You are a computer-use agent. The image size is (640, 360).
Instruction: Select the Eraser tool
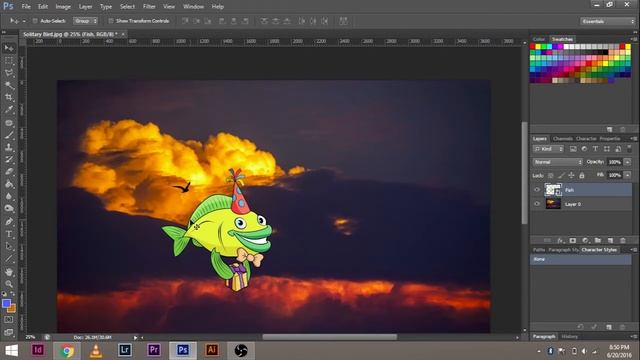tap(9, 172)
